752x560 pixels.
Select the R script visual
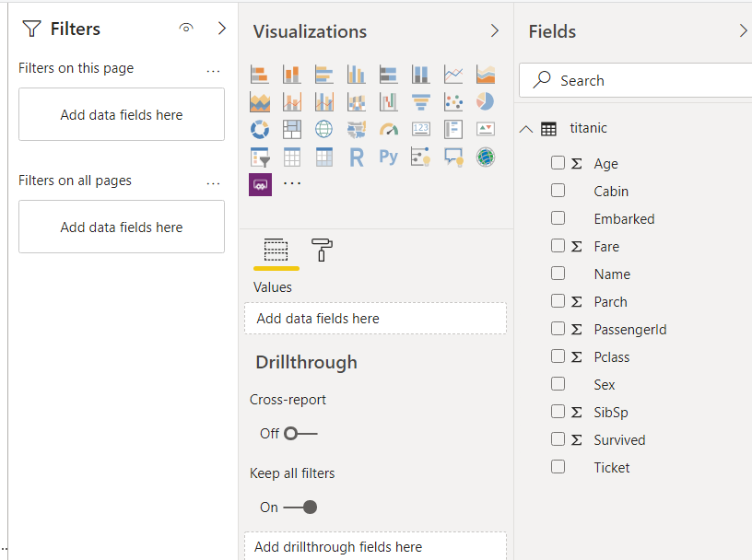(357, 157)
